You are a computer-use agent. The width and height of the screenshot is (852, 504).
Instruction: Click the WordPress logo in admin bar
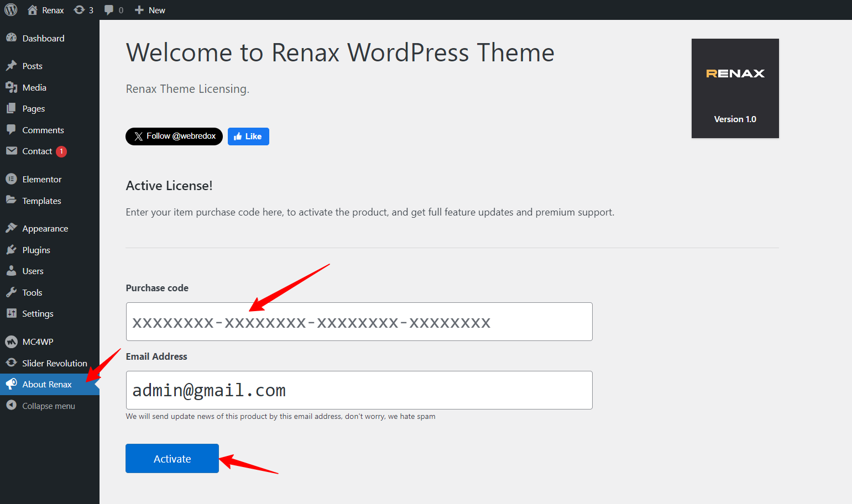pyautogui.click(x=11, y=10)
